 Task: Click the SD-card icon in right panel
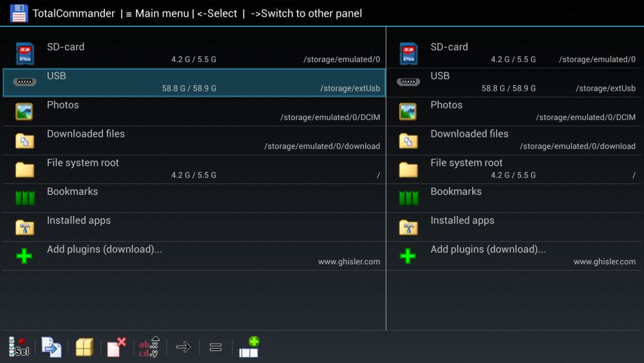(408, 54)
